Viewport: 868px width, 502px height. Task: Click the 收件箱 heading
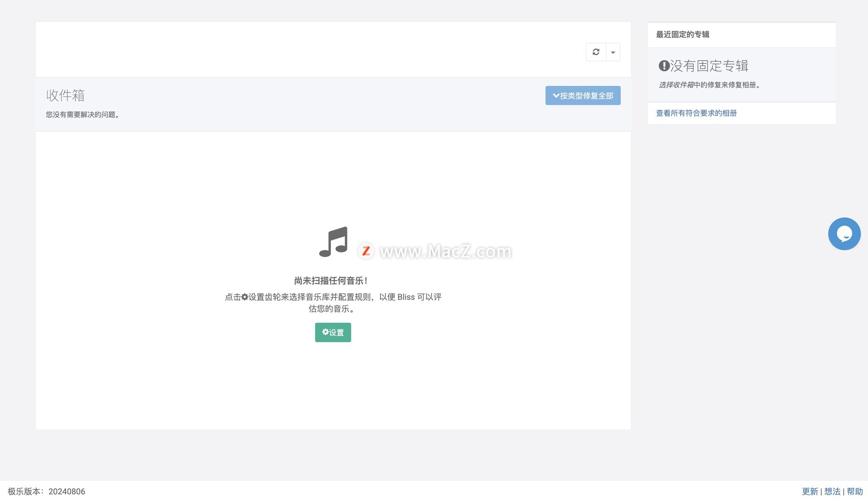click(x=66, y=95)
